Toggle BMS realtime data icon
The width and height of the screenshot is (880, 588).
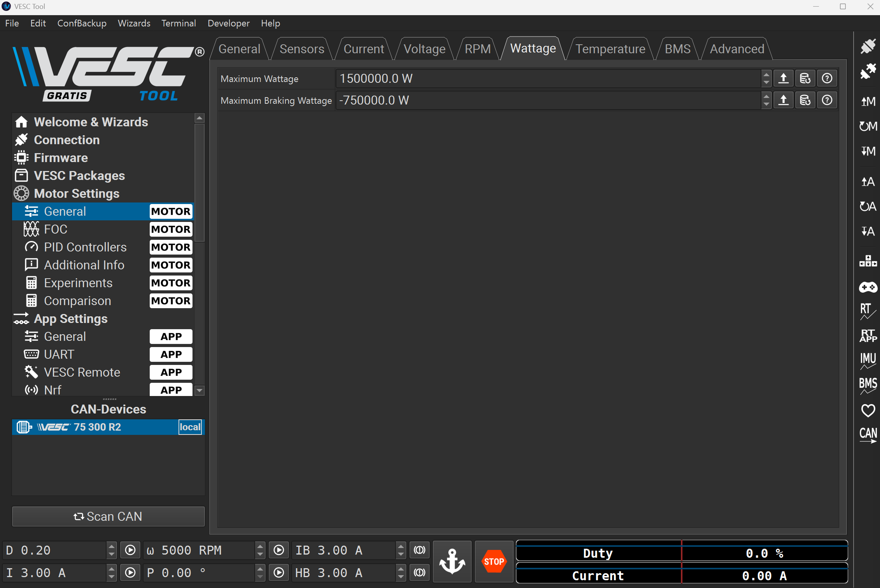point(868,385)
